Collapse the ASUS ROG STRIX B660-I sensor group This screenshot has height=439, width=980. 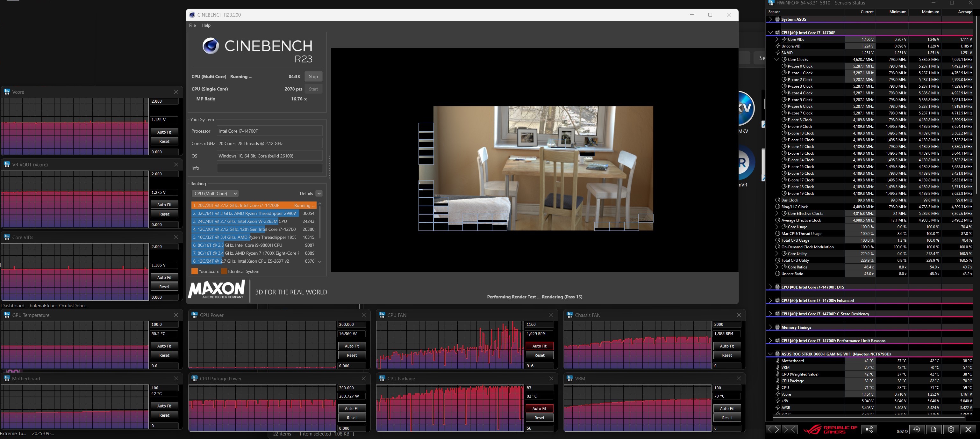(770, 354)
